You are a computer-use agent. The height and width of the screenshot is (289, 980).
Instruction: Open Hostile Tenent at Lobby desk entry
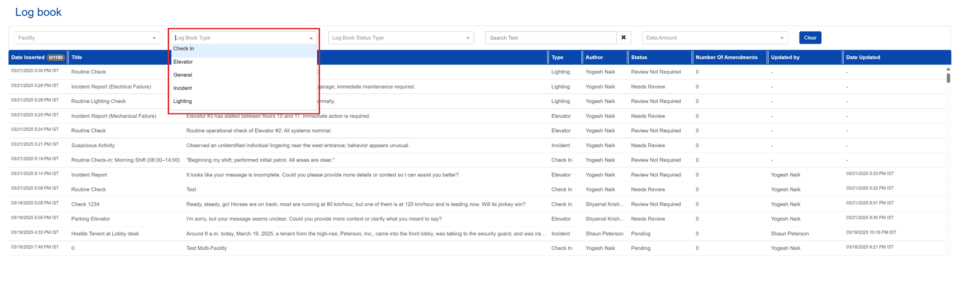point(105,234)
